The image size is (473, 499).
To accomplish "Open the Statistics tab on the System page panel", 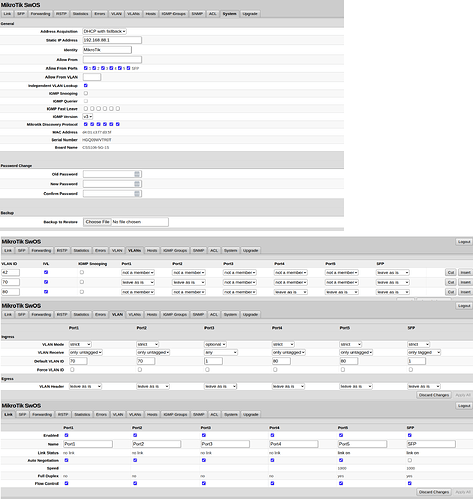I will click(x=80, y=14).
